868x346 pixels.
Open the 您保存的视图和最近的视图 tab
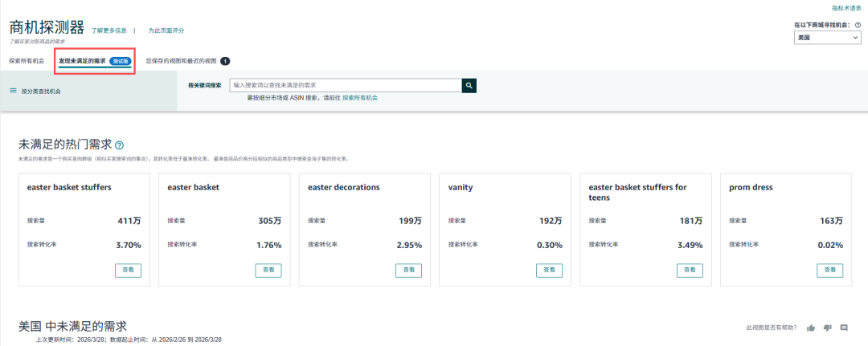point(181,60)
